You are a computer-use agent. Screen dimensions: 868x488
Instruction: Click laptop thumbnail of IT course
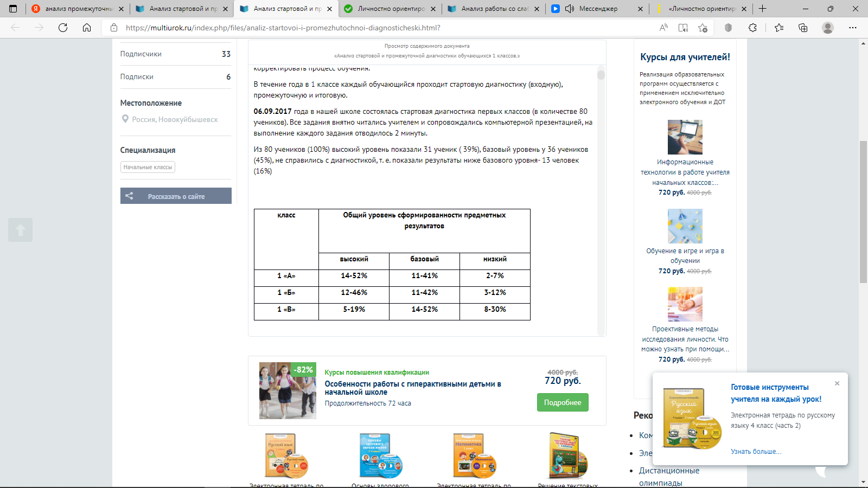tap(685, 137)
